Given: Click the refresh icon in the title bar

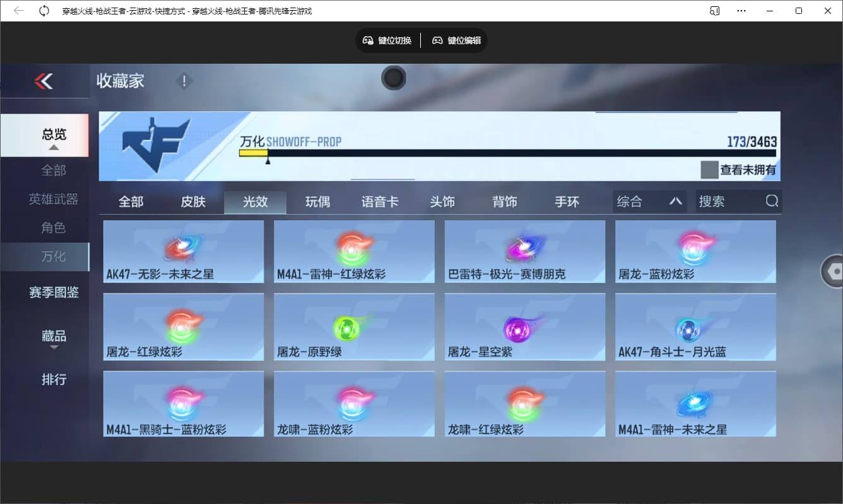Looking at the screenshot, I should [x=43, y=10].
